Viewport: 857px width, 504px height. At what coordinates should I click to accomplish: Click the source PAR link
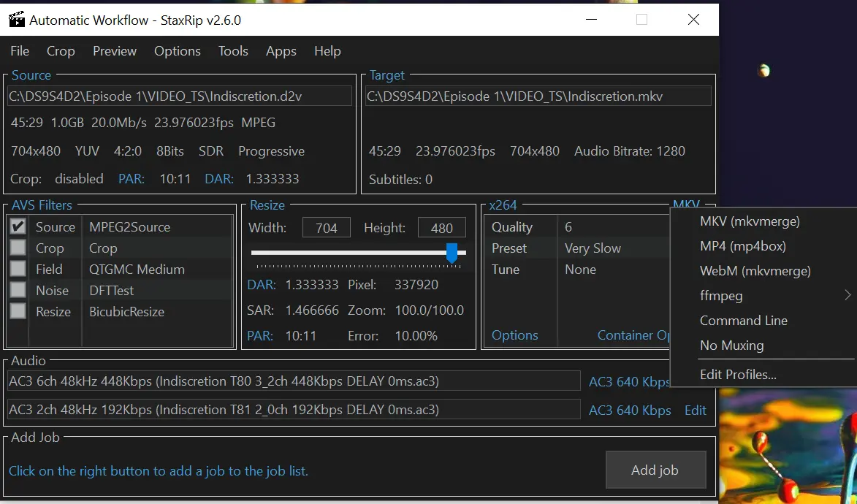click(x=132, y=179)
